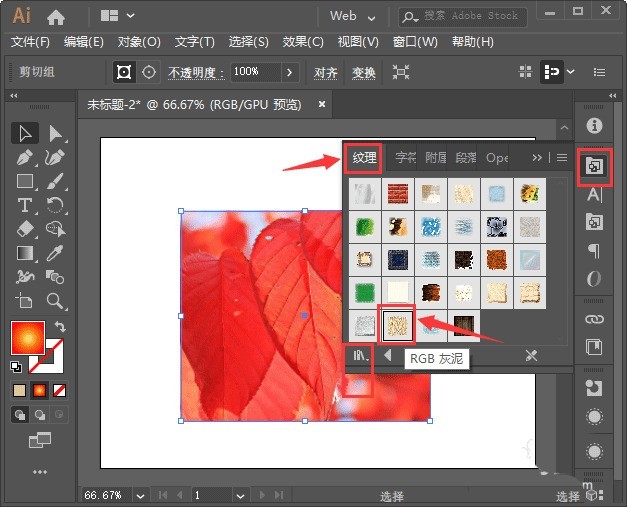Open the 效果(C) menu

[x=303, y=42]
